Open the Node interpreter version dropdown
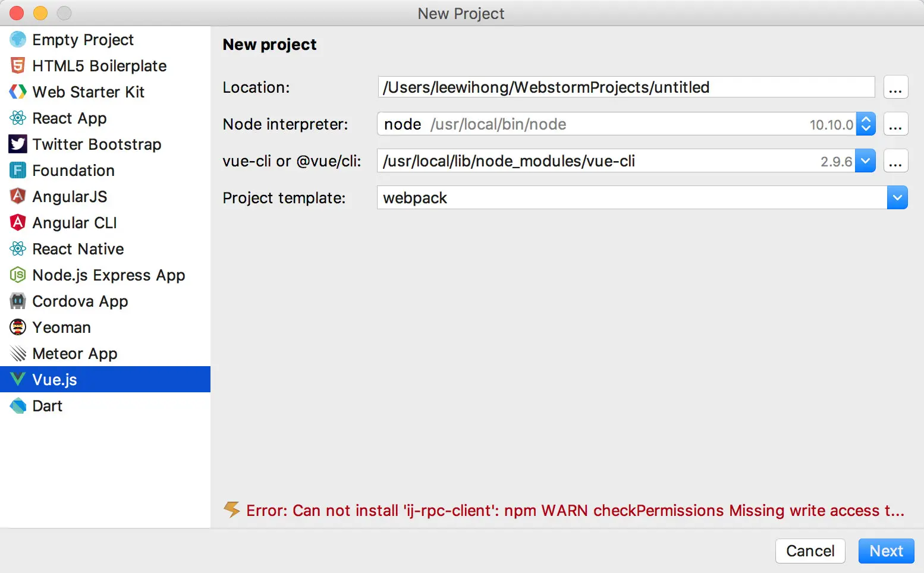 coord(866,124)
